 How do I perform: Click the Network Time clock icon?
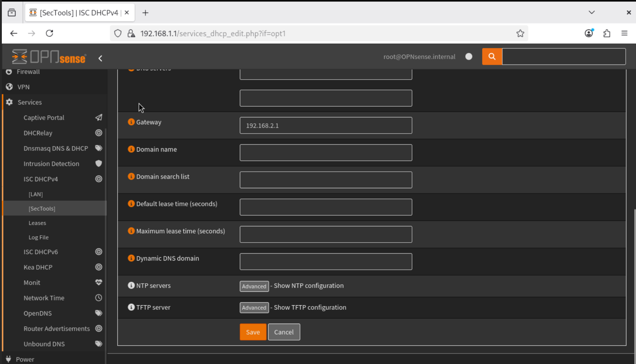[98, 298]
